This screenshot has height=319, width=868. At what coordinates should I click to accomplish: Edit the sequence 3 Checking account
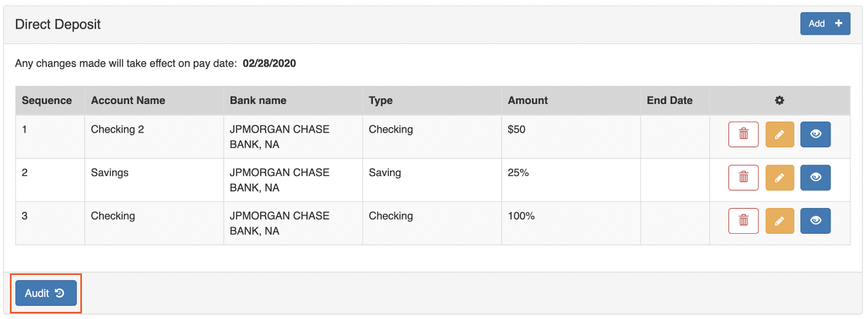(x=779, y=221)
